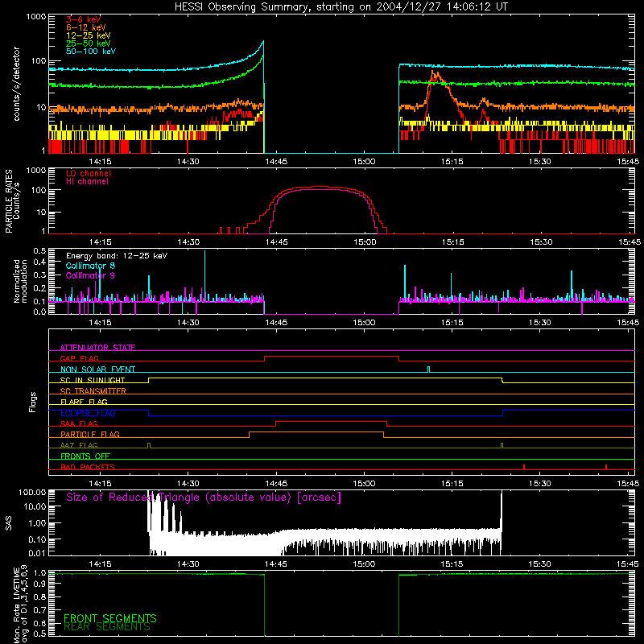The width and height of the screenshot is (644, 644).
Task: Click the "SAA_FLAG" label
Action: point(79,423)
